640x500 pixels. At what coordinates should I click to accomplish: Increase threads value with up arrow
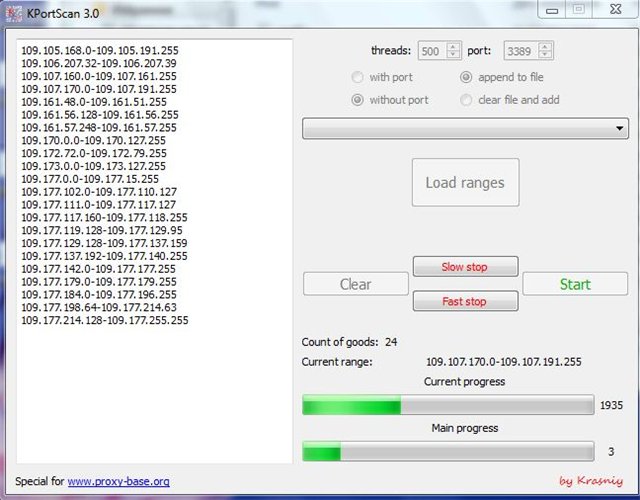[454, 46]
